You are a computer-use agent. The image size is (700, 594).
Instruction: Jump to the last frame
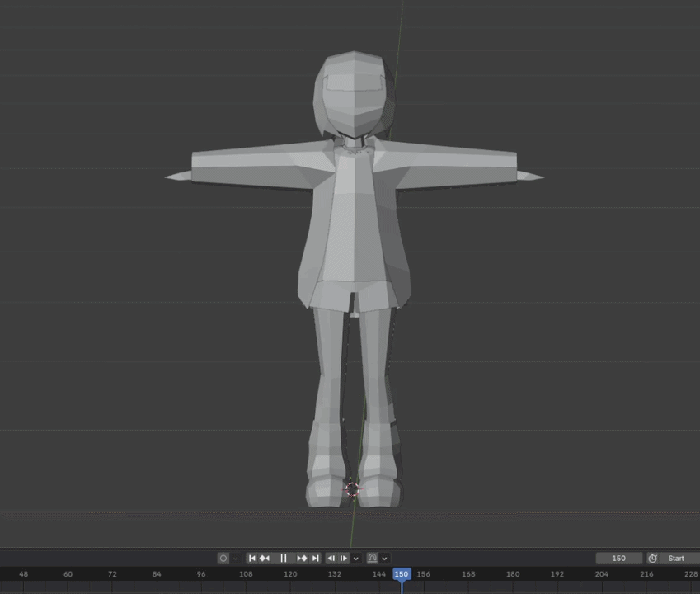(x=315, y=559)
